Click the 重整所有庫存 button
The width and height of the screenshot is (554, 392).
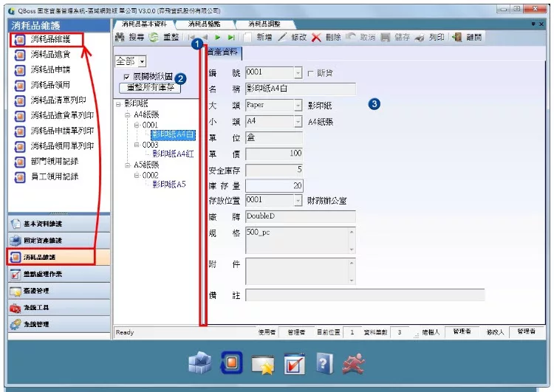coord(151,88)
